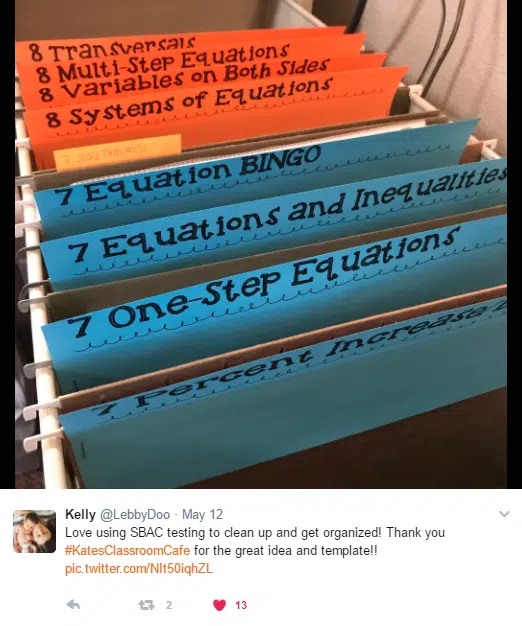Screen dimensions: 522x626
Task: Click the '7 Equation BINGO' blue folder
Action: pos(188,175)
